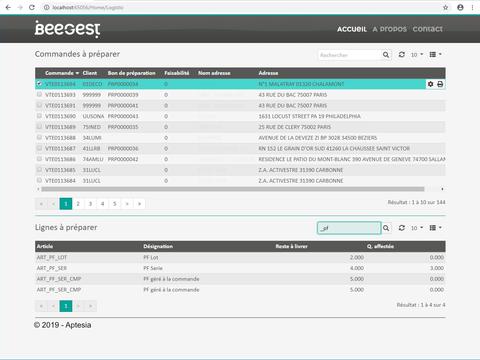This screenshot has height=360, width=480.
Task: Focus the Rechercher field for Commandes
Action: pos(349,55)
